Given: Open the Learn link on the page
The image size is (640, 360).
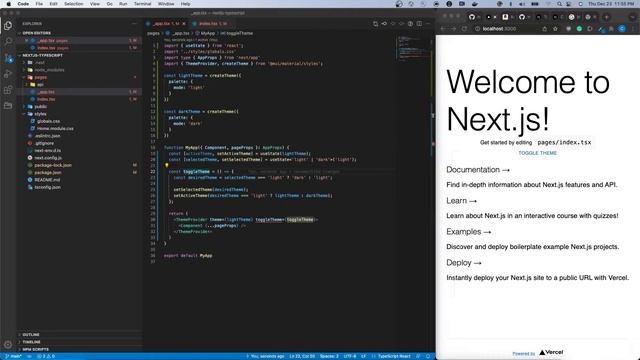Looking at the screenshot, I should 462,201.
